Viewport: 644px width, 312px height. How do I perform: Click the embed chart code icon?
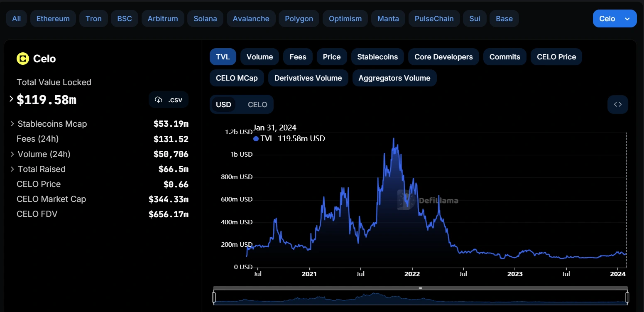[x=618, y=105]
